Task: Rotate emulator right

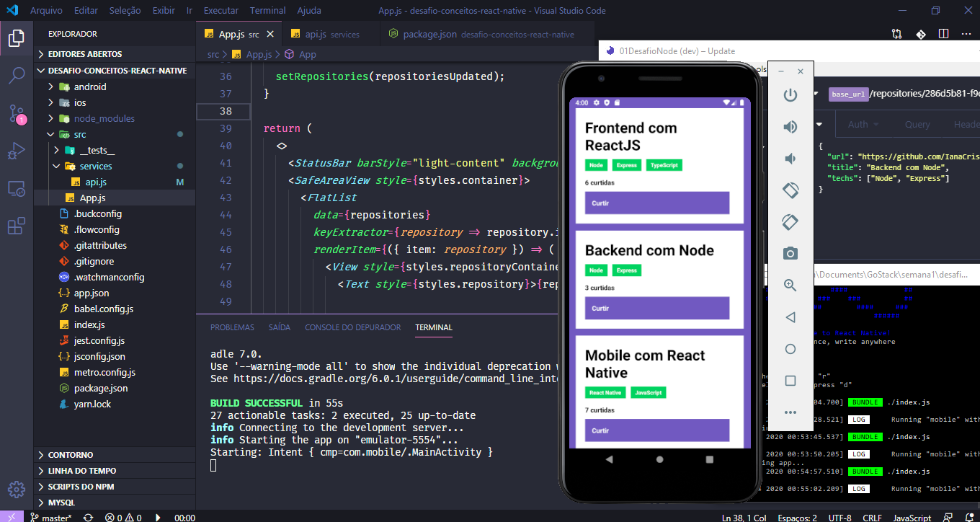Action: 790,222
